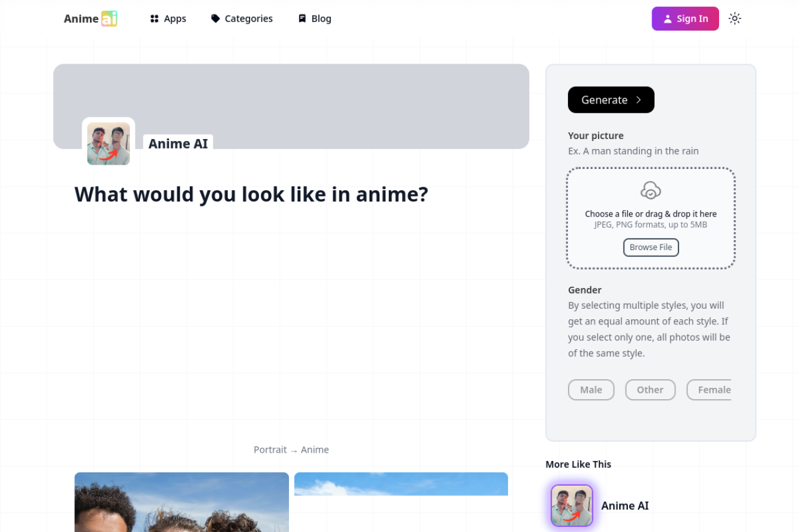
Task: Click the 'What would you look like in anime?' heading
Action: [252, 195]
